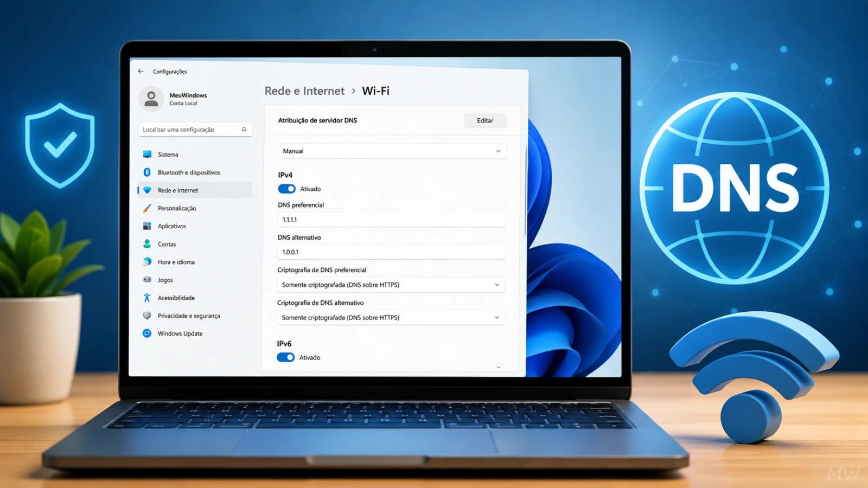The width and height of the screenshot is (868, 488).
Task: Click the Sistema monitor icon
Action: pos(147,155)
